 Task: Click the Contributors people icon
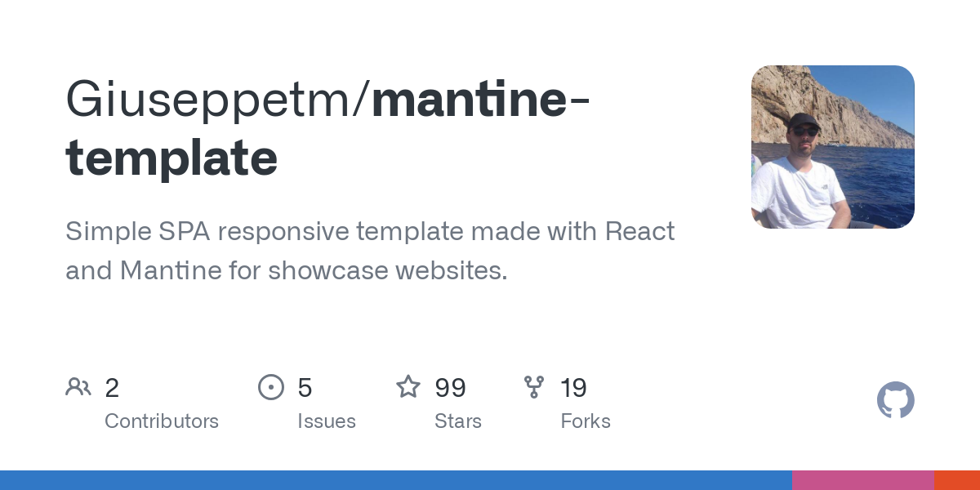tap(78, 387)
